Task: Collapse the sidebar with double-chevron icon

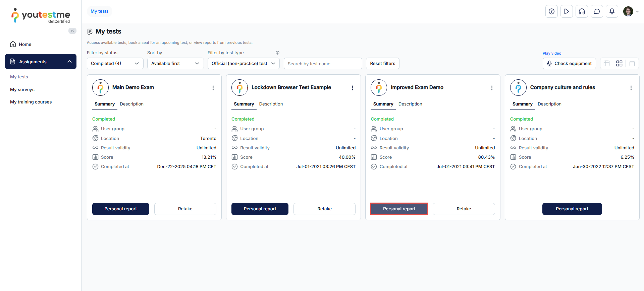Action: click(72, 31)
